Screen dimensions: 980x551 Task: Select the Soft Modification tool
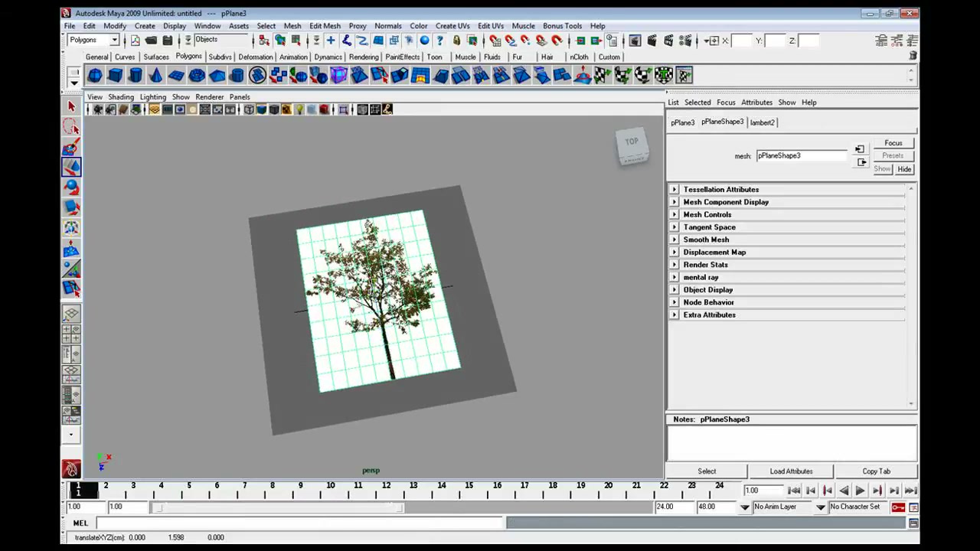point(71,248)
